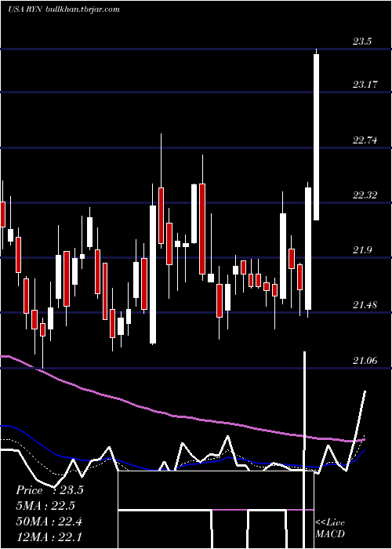Click the '50MA : 22.4' readout
This screenshot has width=392, height=549.
point(49,522)
